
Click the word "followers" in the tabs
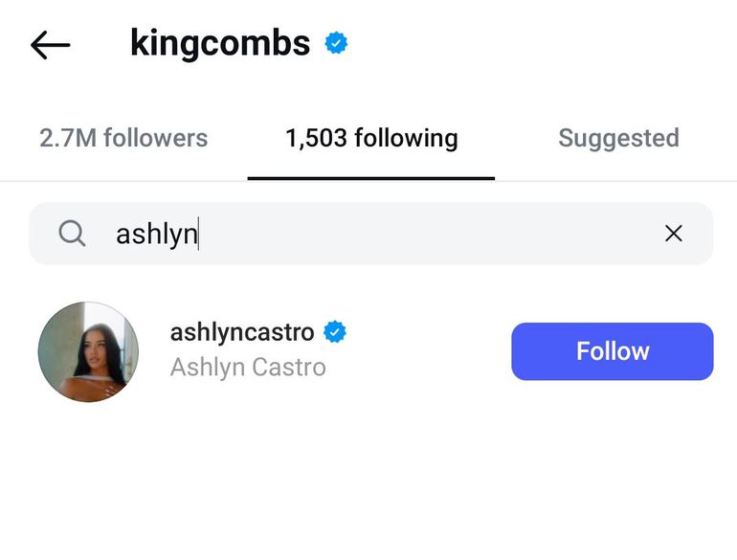coord(154,138)
